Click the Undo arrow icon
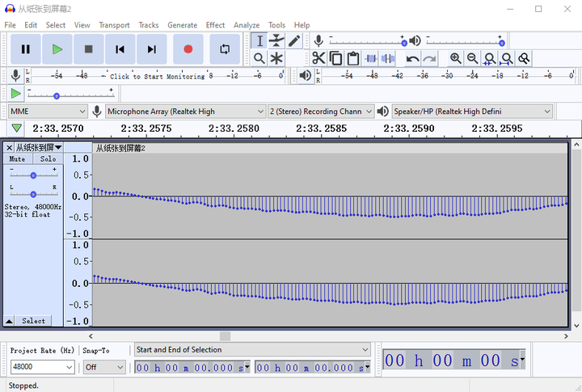Image resolution: width=582 pixels, height=392 pixels. click(x=412, y=58)
